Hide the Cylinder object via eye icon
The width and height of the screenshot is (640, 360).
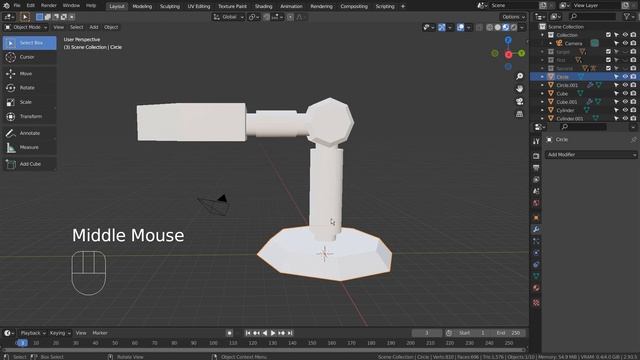click(625, 110)
